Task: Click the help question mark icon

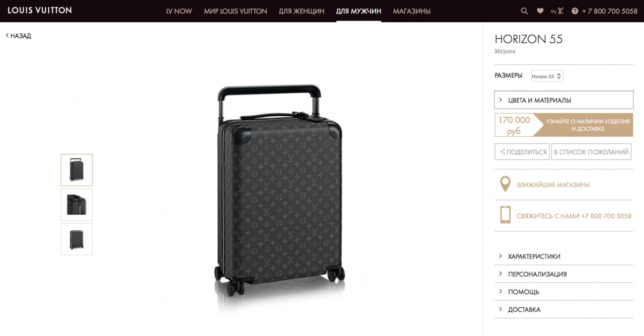Action: click(575, 11)
